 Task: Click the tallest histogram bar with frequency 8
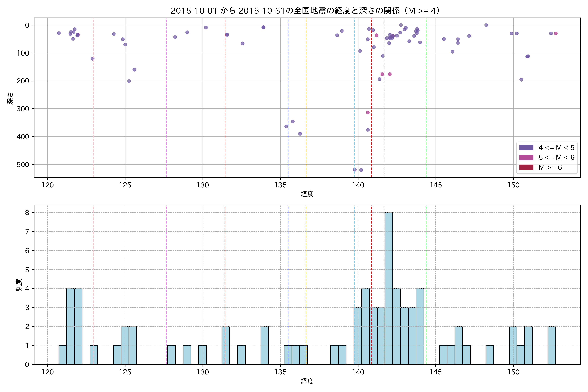(389, 287)
